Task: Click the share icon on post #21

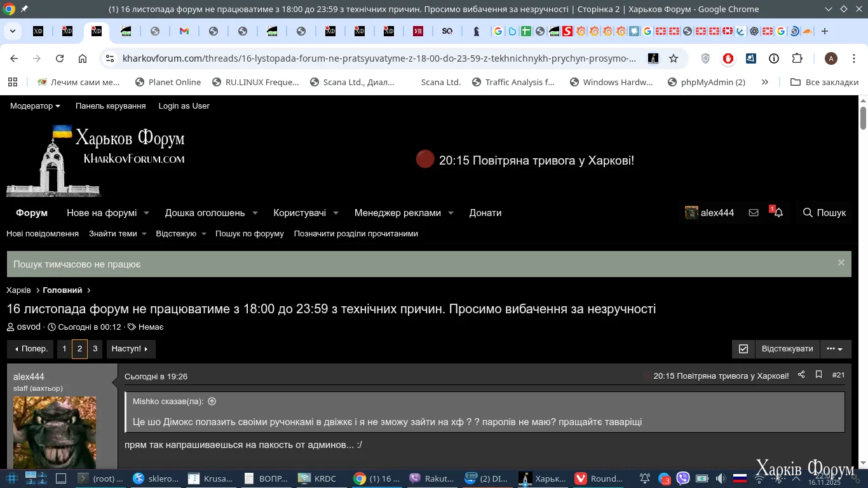Action: pyautogui.click(x=801, y=375)
